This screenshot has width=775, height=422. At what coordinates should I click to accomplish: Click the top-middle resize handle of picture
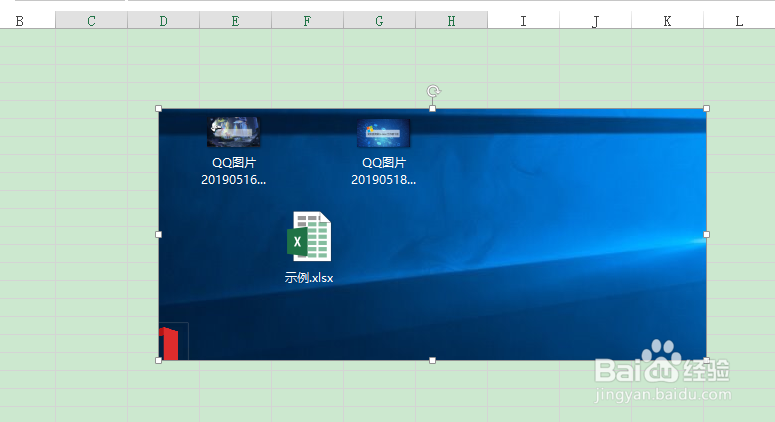[x=432, y=109]
